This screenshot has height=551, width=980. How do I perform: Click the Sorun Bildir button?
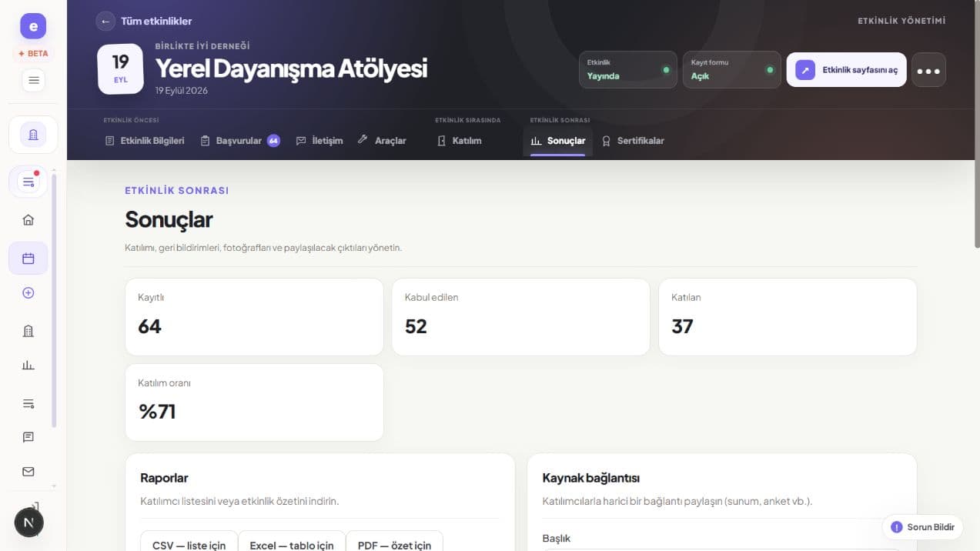(922, 527)
